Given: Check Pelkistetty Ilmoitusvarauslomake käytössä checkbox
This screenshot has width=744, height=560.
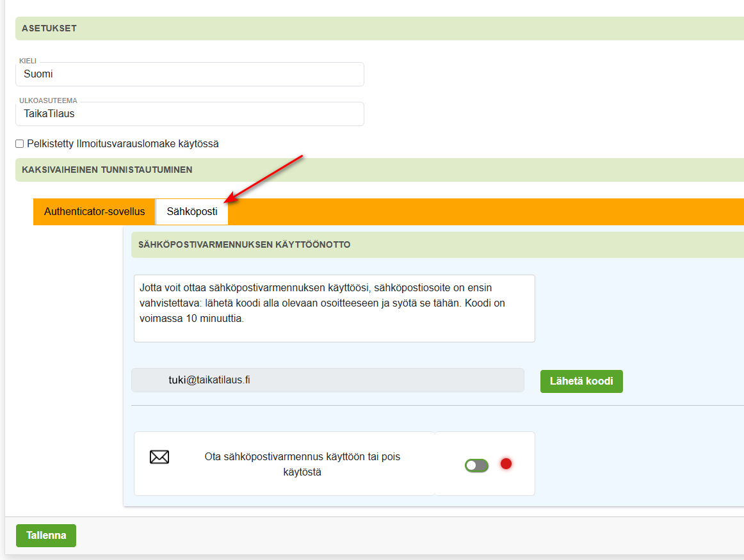Looking at the screenshot, I should (19, 143).
